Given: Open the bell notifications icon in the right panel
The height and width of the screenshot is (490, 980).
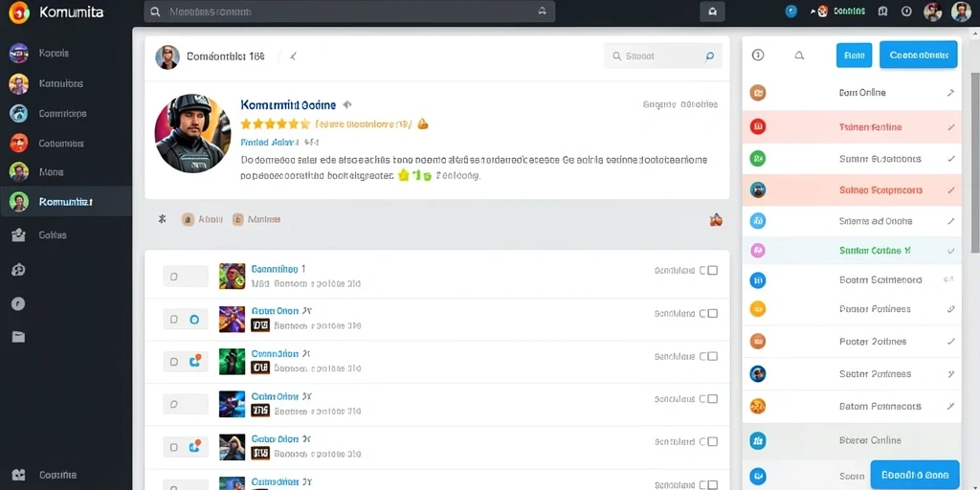Looking at the screenshot, I should tap(799, 56).
